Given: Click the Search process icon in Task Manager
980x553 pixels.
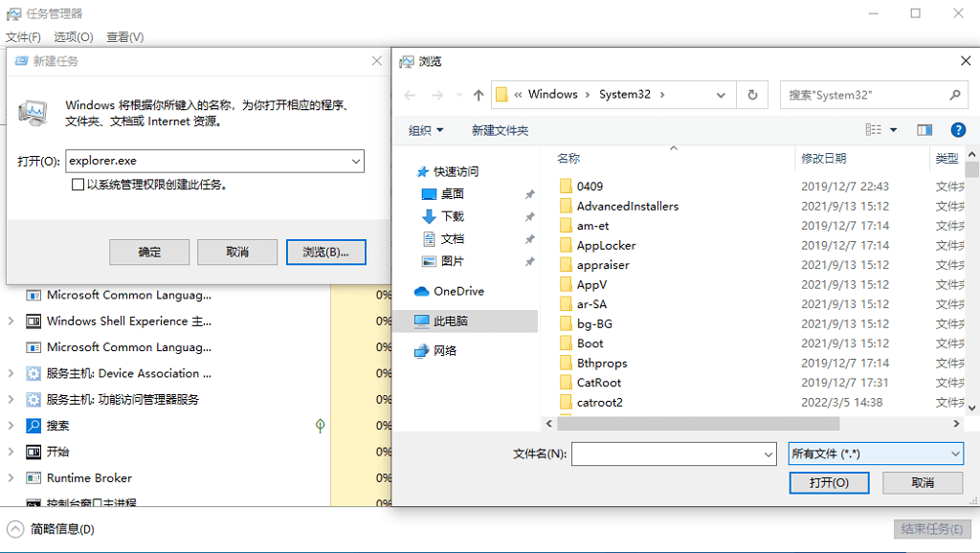Looking at the screenshot, I should (x=33, y=426).
